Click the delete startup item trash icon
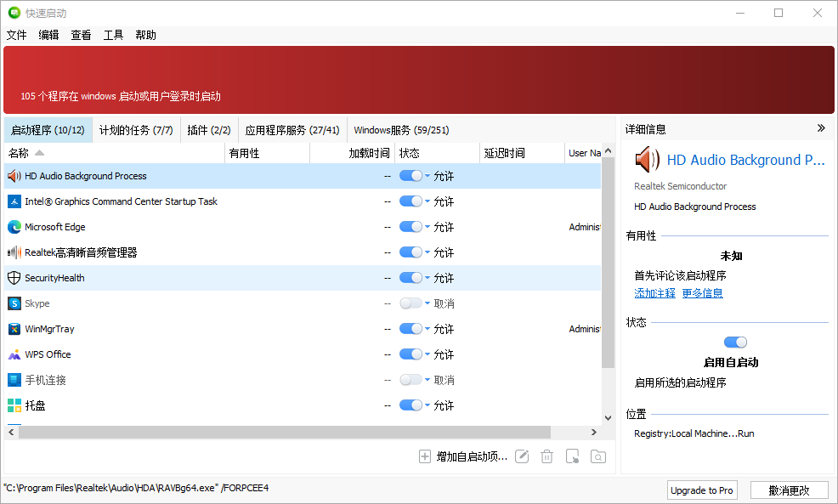The height and width of the screenshot is (504, 838). (x=546, y=456)
